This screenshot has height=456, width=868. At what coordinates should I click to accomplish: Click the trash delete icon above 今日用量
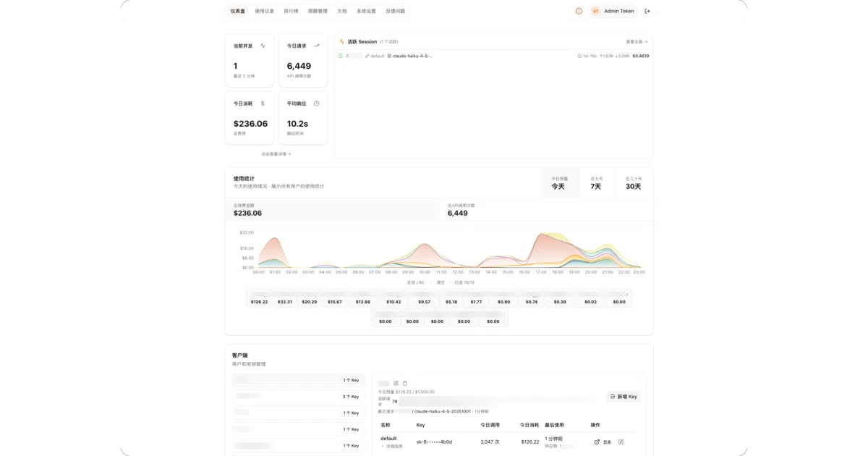click(x=405, y=383)
